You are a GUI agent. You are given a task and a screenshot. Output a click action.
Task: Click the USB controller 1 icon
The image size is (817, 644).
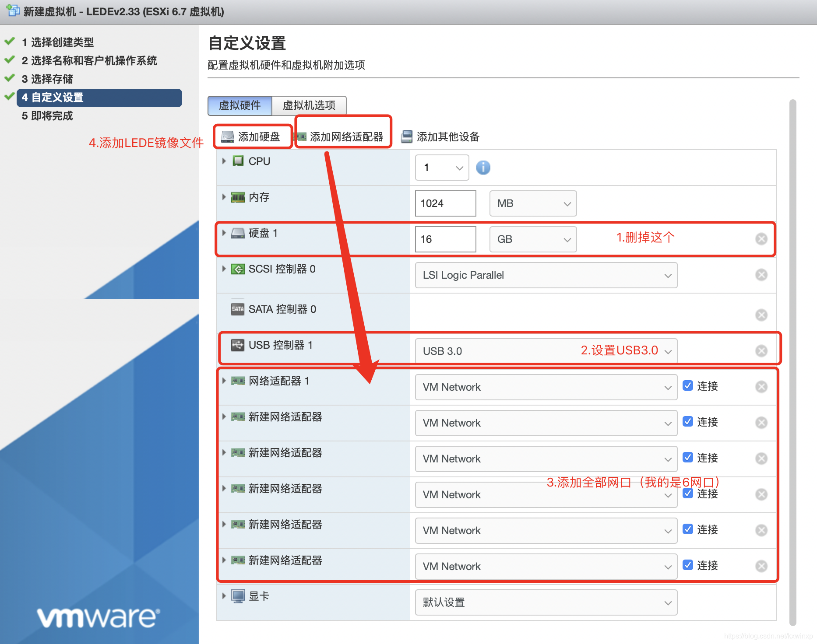(x=238, y=345)
